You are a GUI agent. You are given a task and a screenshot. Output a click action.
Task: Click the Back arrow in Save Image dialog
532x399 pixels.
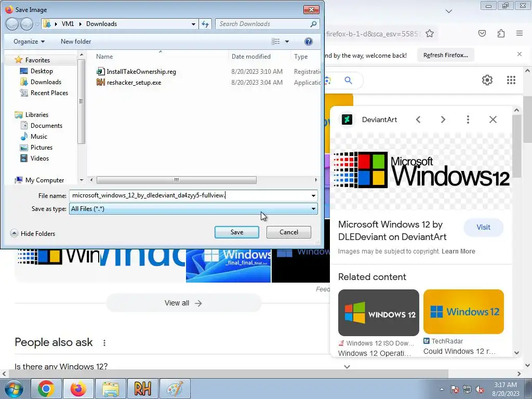[12, 24]
